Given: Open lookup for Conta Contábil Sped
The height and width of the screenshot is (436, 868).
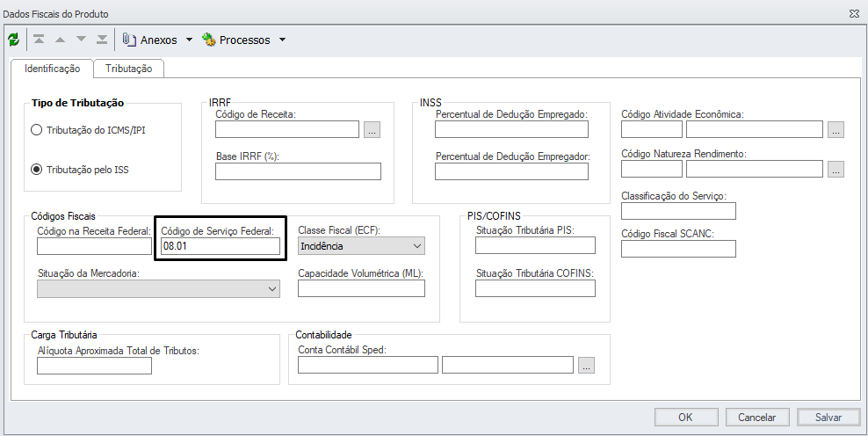Looking at the screenshot, I should click(x=586, y=365).
